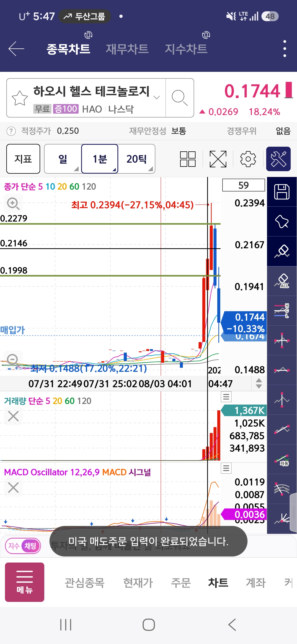This screenshot has width=297, height=644.
Task: Edit the candle count field 59
Action: pos(244,185)
